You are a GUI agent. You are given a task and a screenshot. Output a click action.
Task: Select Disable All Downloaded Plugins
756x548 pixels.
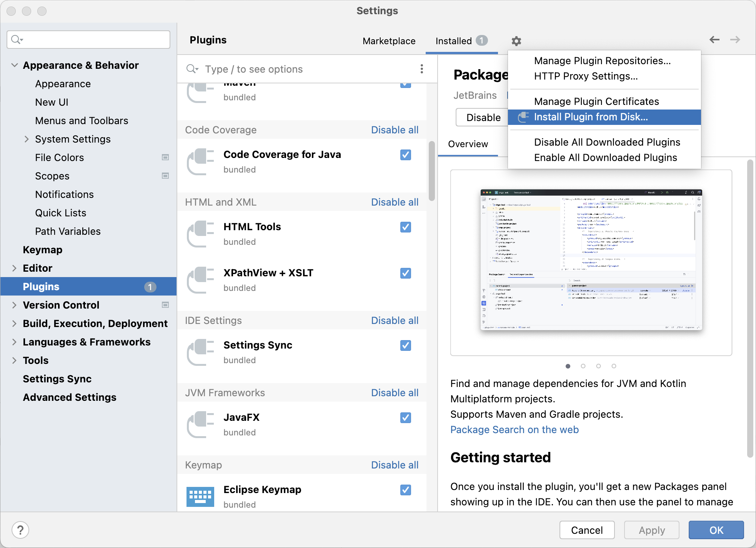[x=604, y=142]
